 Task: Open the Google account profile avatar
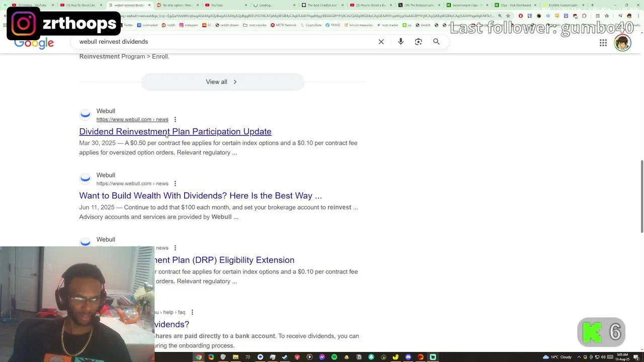pyautogui.click(x=622, y=43)
